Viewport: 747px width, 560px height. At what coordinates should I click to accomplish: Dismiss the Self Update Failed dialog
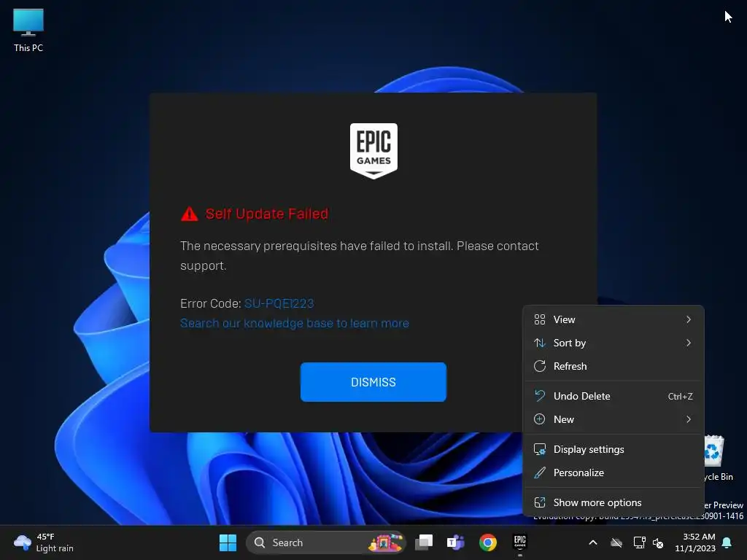373,382
